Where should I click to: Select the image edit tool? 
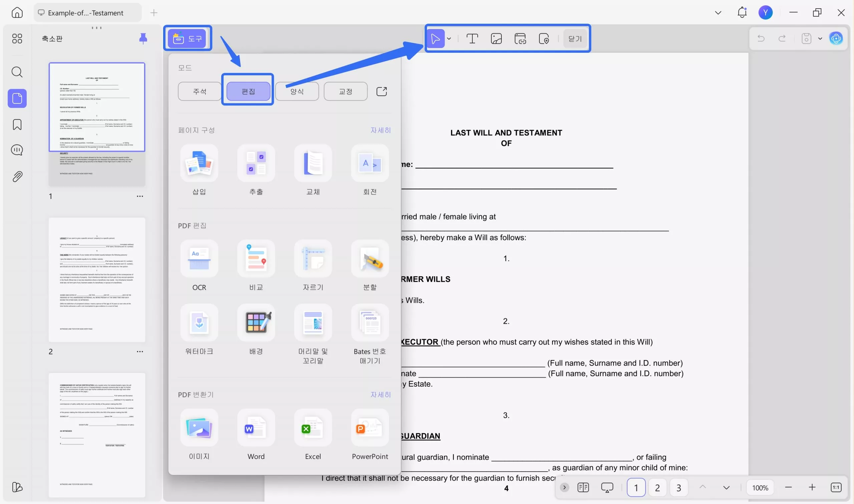click(x=496, y=38)
